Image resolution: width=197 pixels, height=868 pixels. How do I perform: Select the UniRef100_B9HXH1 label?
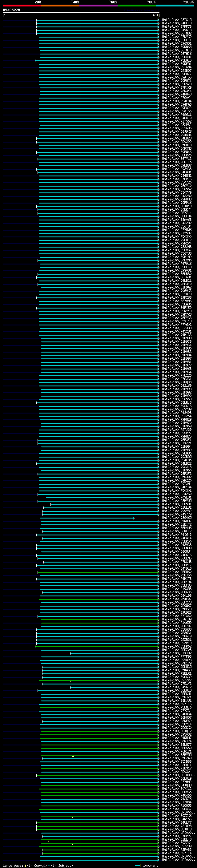click(x=177, y=57)
